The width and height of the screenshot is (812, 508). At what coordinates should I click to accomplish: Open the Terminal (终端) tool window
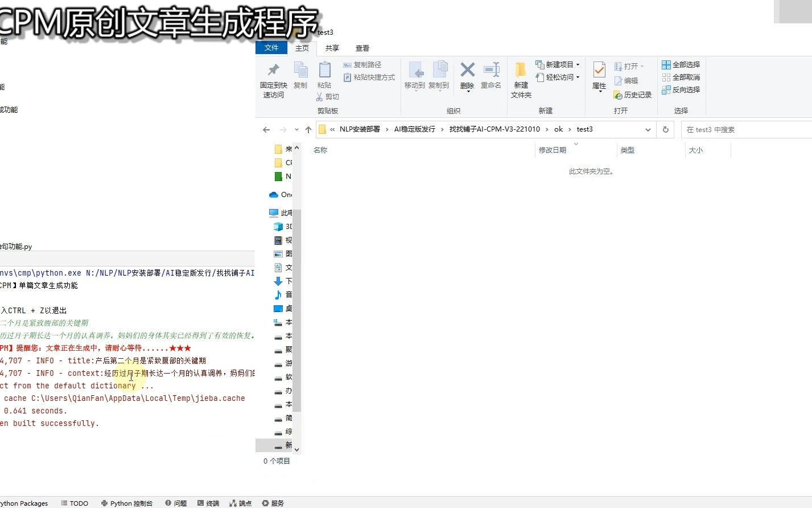(x=208, y=503)
